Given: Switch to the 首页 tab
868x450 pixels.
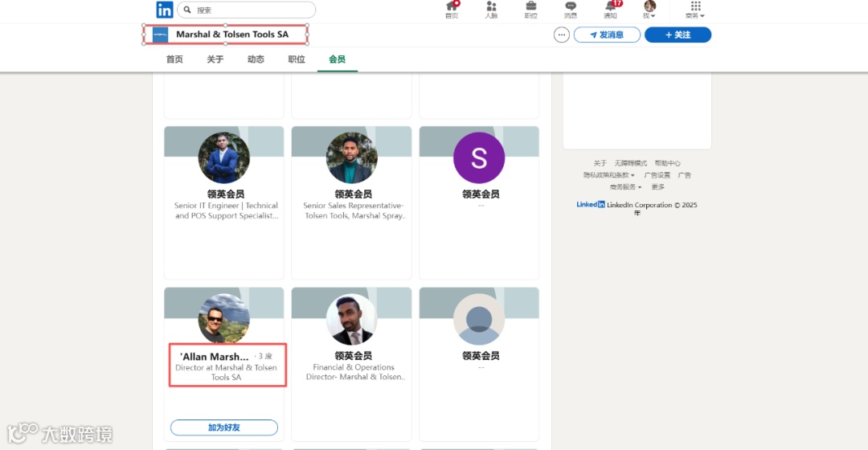Looking at the screenshot, I should pos(174,59).
